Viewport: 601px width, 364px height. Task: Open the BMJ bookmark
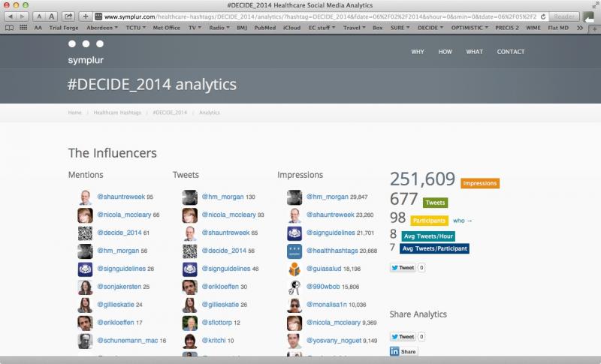[x=242, y=28]
